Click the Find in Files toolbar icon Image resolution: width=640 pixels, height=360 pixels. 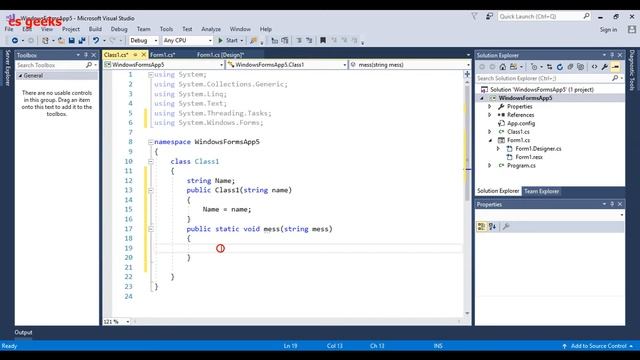[x=253, y=40]
